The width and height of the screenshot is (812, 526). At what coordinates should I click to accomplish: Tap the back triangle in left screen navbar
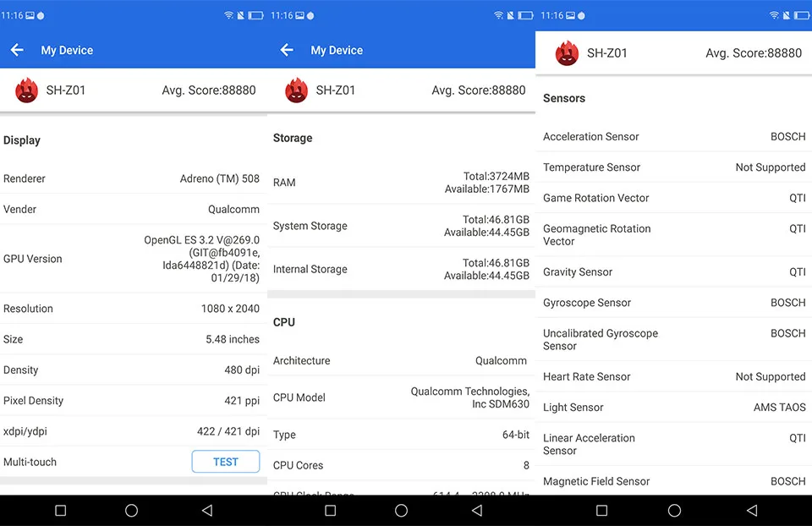(x=207, y=511)
